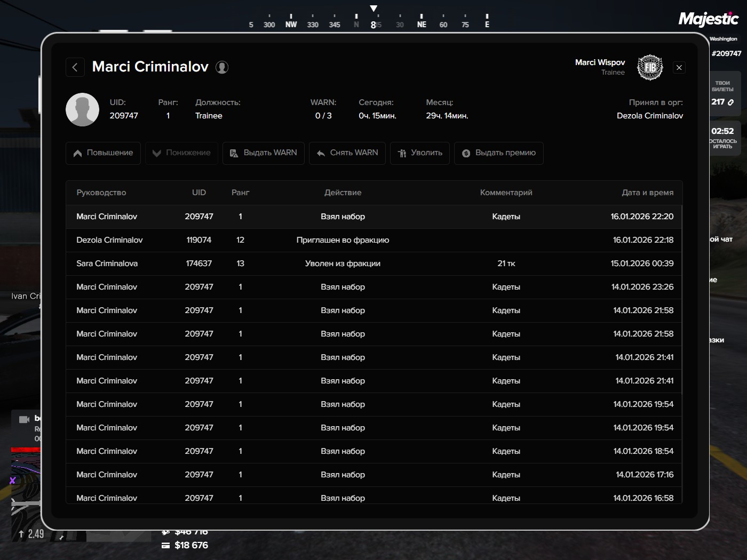Go back using the left chevron button
The width and height of the screenshot is (747, 560).
75,67
